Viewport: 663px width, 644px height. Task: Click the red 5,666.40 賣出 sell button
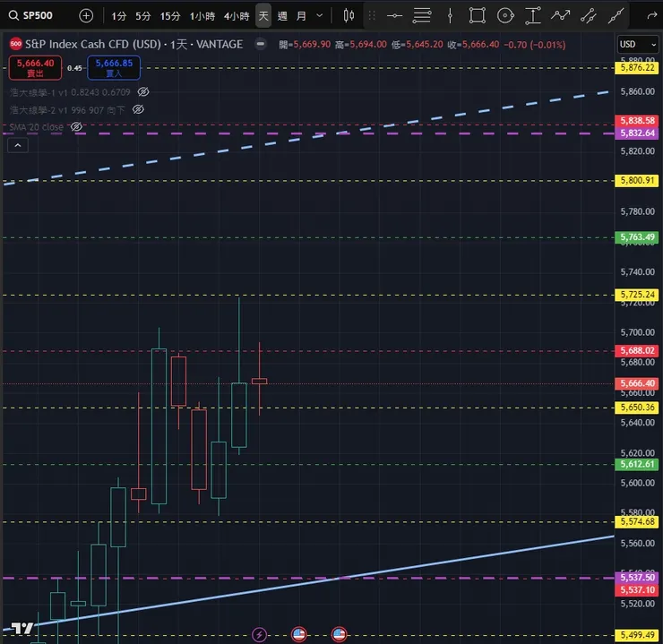tap(35, 67)
